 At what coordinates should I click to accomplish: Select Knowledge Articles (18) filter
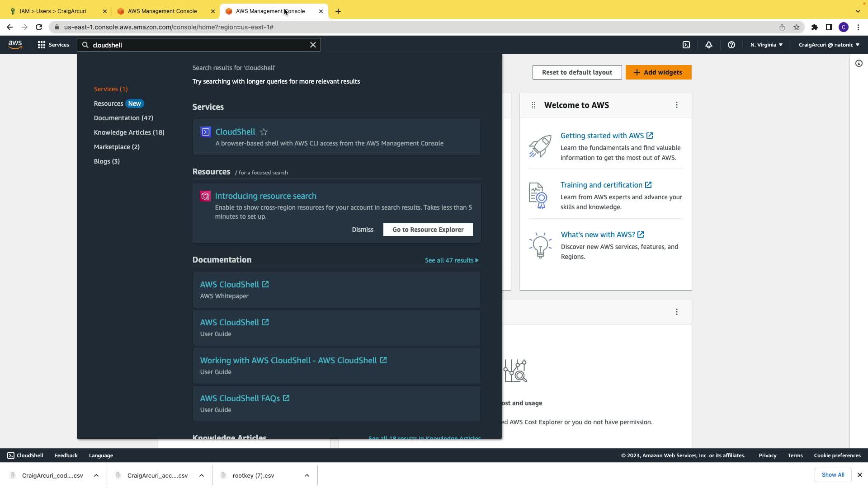coord(129,132)
